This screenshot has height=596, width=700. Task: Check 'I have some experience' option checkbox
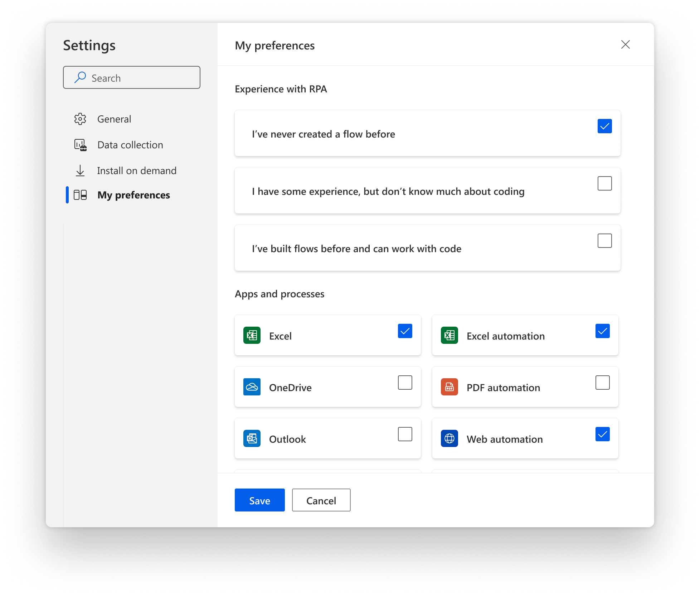pyautogui.click(x=604, y=183)
